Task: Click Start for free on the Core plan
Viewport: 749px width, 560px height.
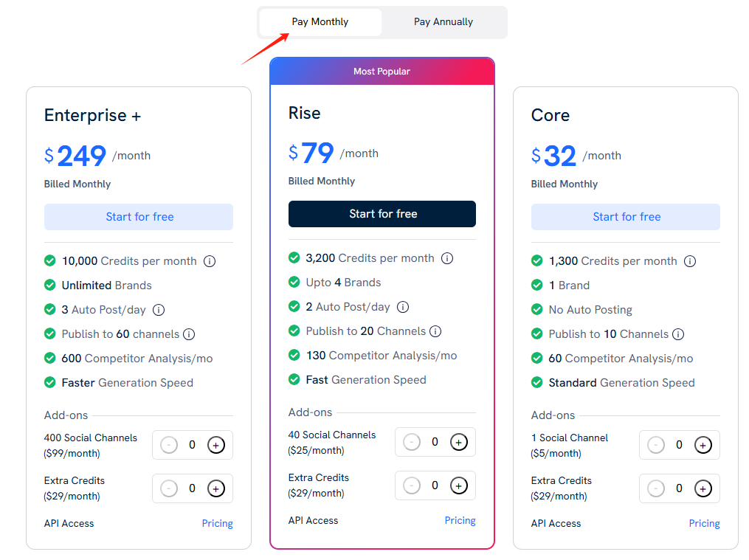Action: (625, 217)
